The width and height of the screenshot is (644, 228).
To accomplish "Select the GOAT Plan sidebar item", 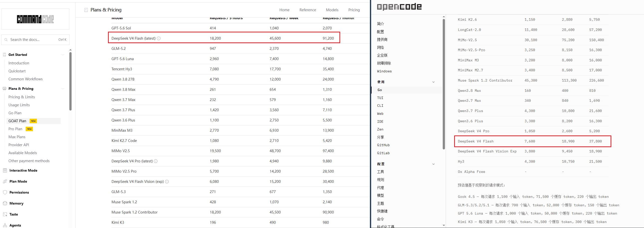I will (33, 121).
